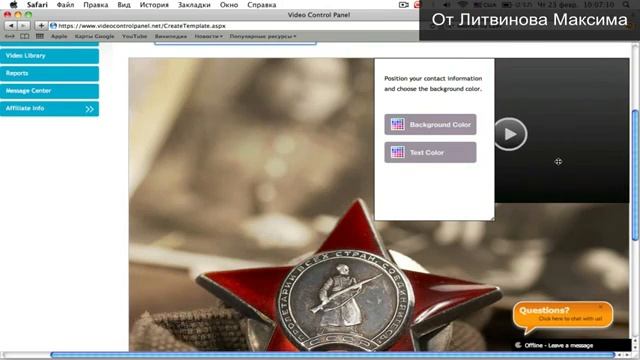The image size is (640, 360).
Task: Go forward with Safari forward arrow
Action: [x=24, y=26]
